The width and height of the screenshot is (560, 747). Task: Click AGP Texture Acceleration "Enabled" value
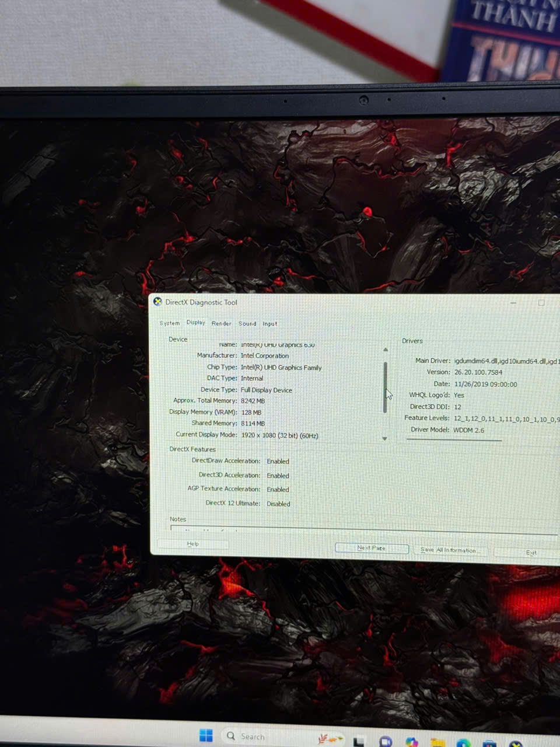click(278, 490)
